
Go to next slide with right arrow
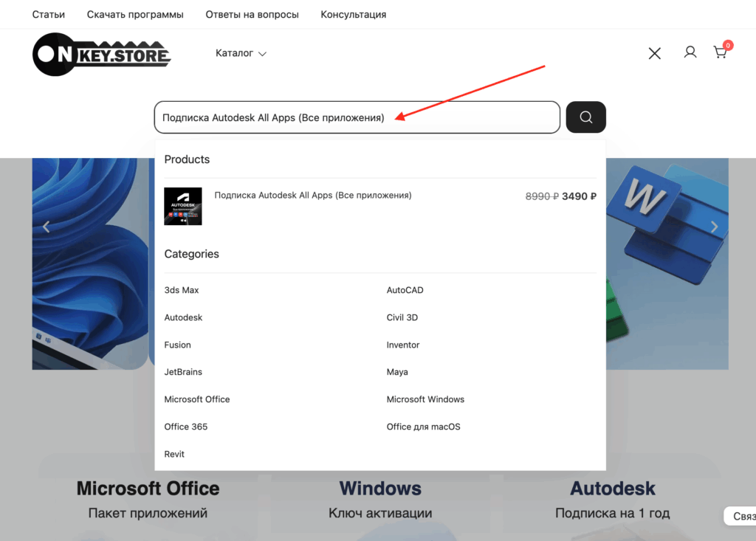[713, 227]
